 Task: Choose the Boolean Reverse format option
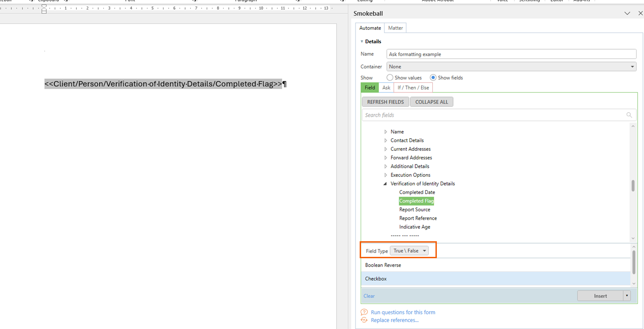click(x=496, y=265)
